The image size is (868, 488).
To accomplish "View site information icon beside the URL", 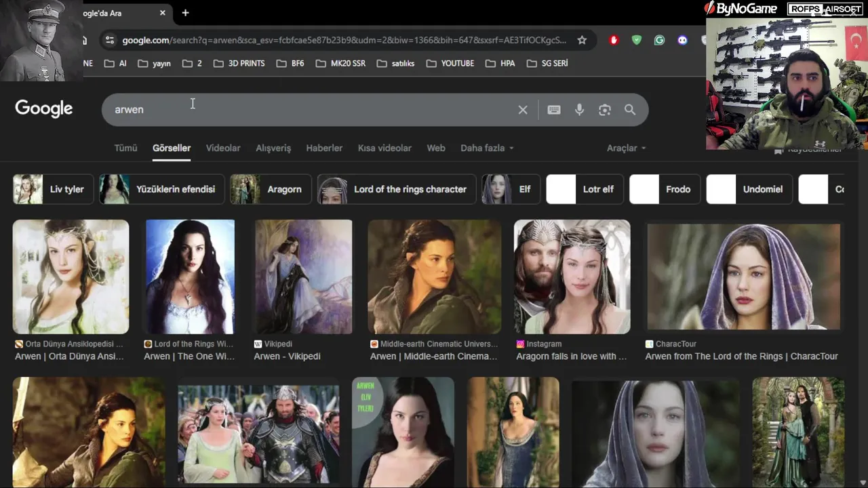I will [110, 40].
